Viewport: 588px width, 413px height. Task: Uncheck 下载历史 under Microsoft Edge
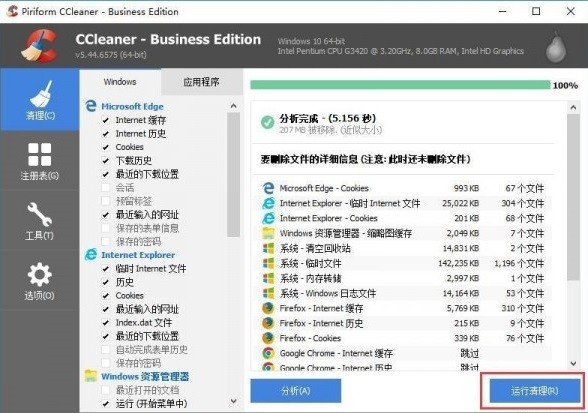click(106, 161)
